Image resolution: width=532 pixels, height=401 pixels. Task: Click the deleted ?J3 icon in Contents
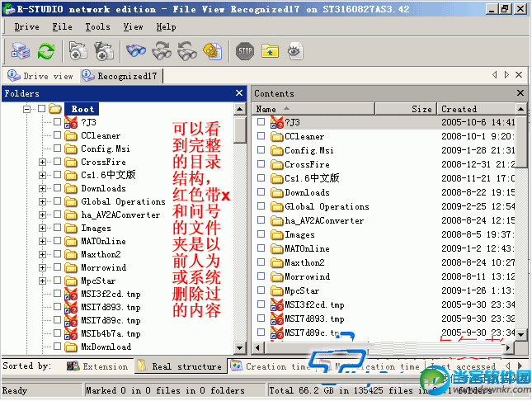(277, 122)
